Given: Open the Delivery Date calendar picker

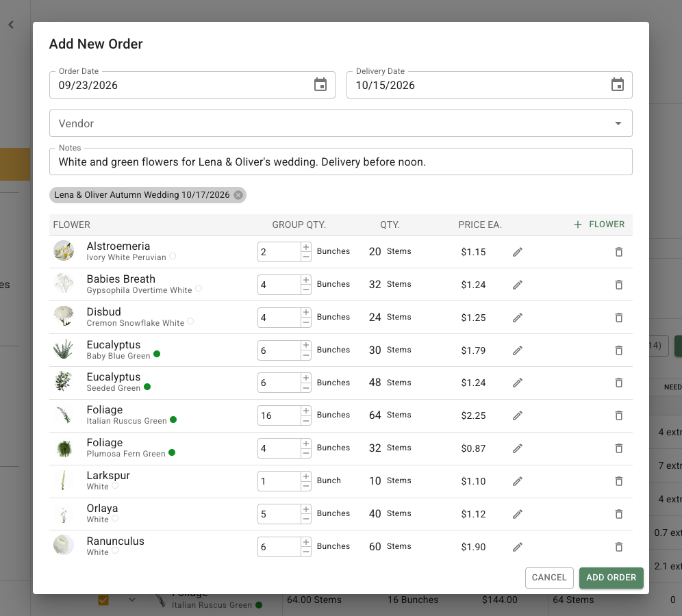Looking at the screenshot, I should 617,84.
